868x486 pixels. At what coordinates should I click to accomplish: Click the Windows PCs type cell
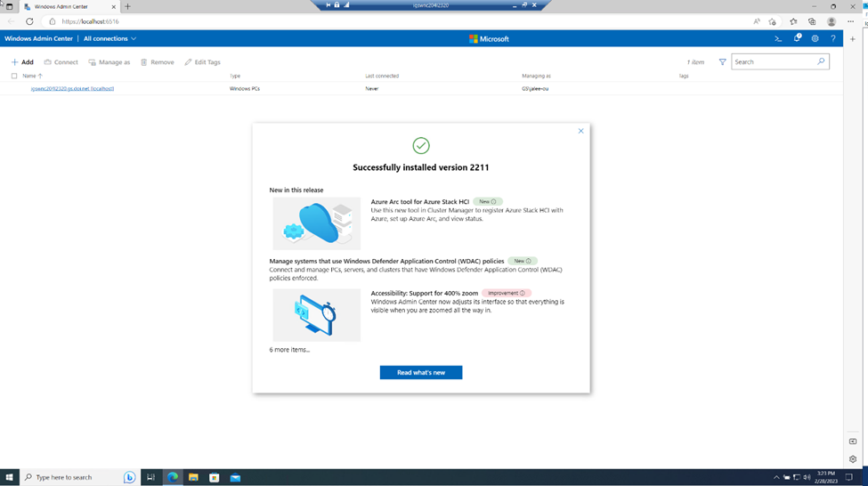(x=245, y=88)
